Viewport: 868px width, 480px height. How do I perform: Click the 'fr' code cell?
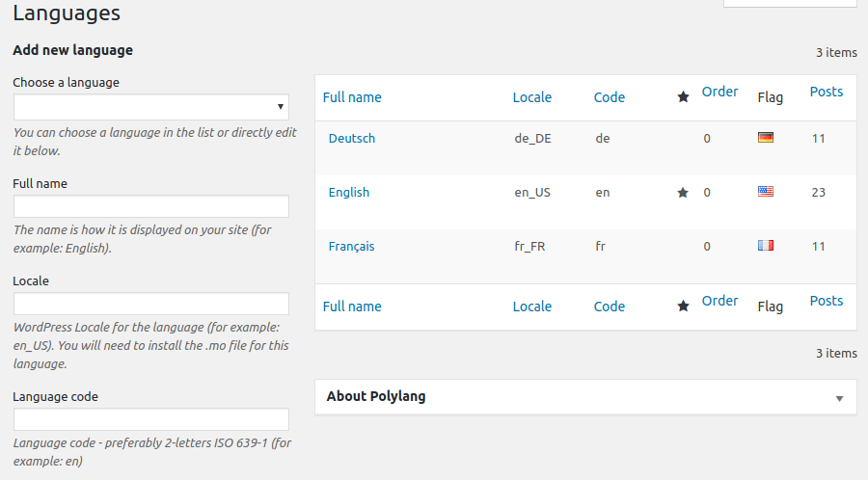(x=601, y=246)
